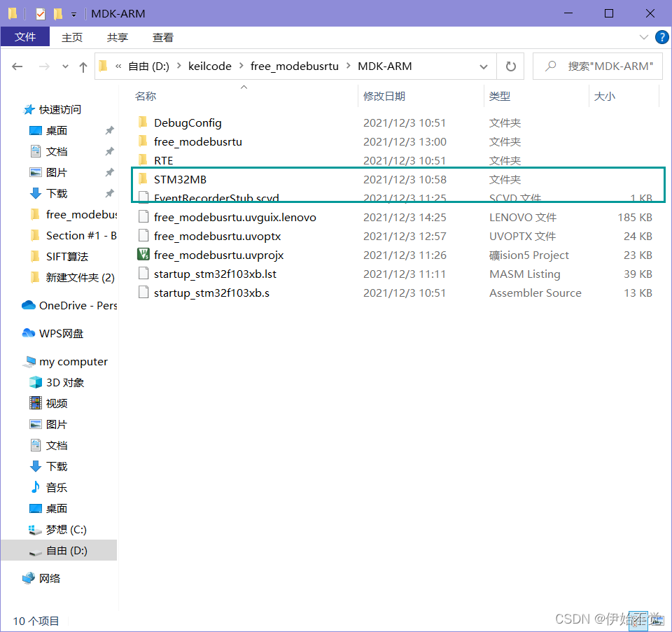
Task: Open 3D 对象 in navigation pane
Action: (57, 382)
